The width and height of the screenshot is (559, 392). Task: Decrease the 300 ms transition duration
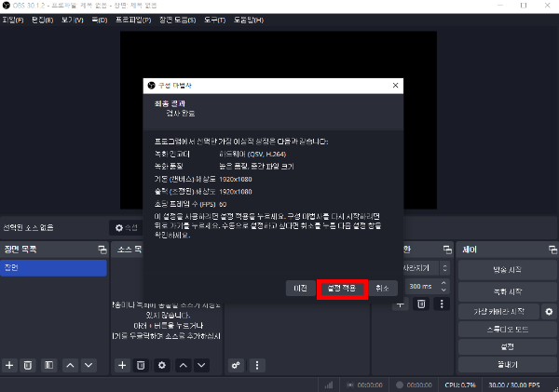(x=443, y=291)
